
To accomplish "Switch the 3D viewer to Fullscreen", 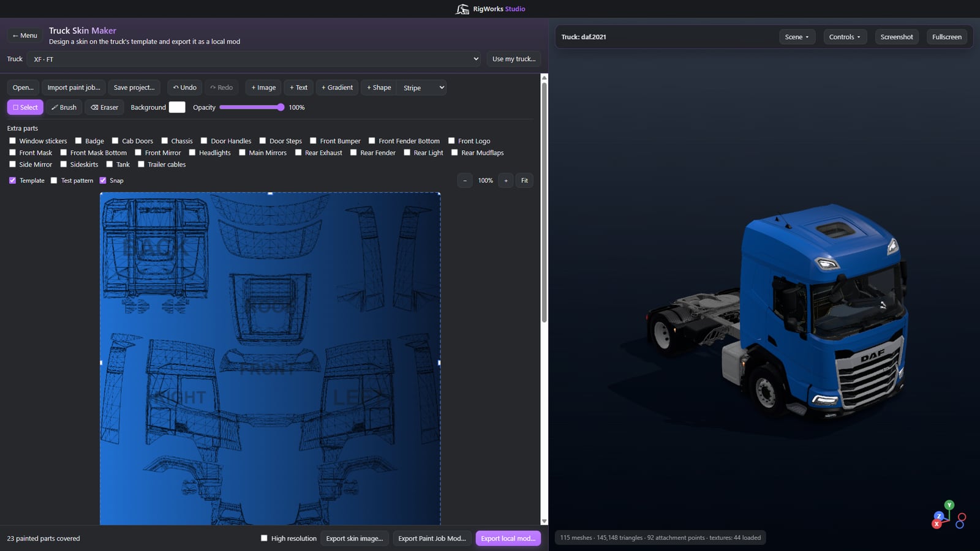I will click(947, 37).
